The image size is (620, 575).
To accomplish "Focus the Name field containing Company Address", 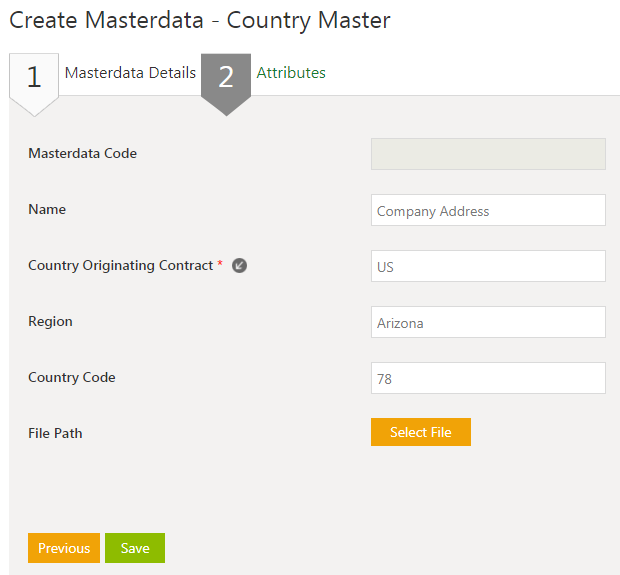I will point(488,210).
